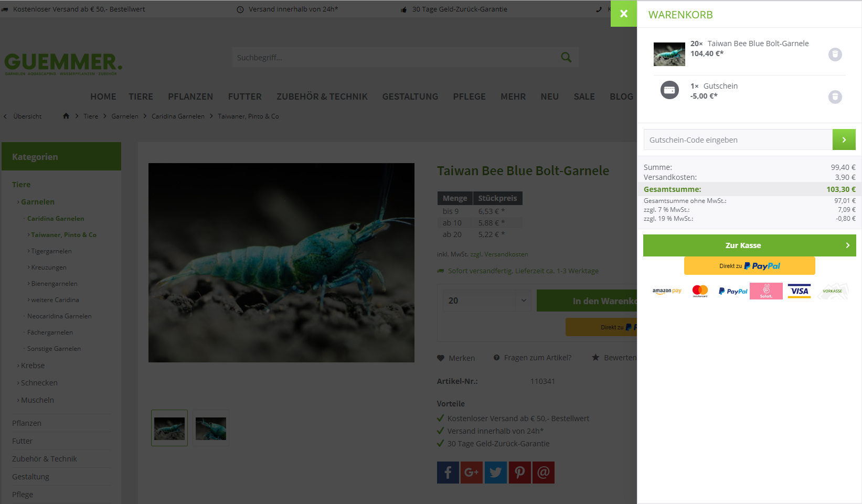Open Fächergarnelen category
Screen dimensions: 862x504
[x=50, y=333]
